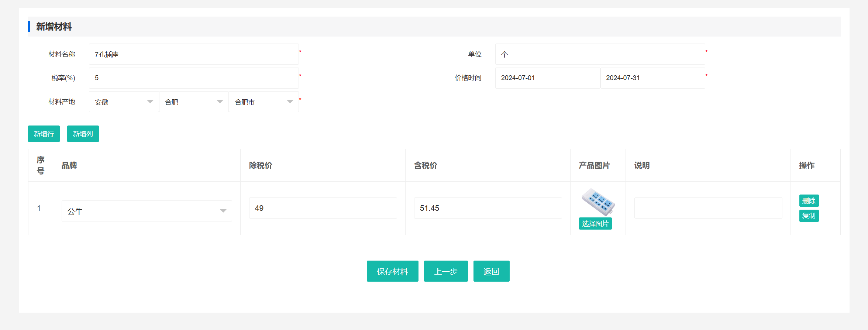868x330 pixels.
Task: Open the province dropdown showing 安徽
Action: coord(124,102)
